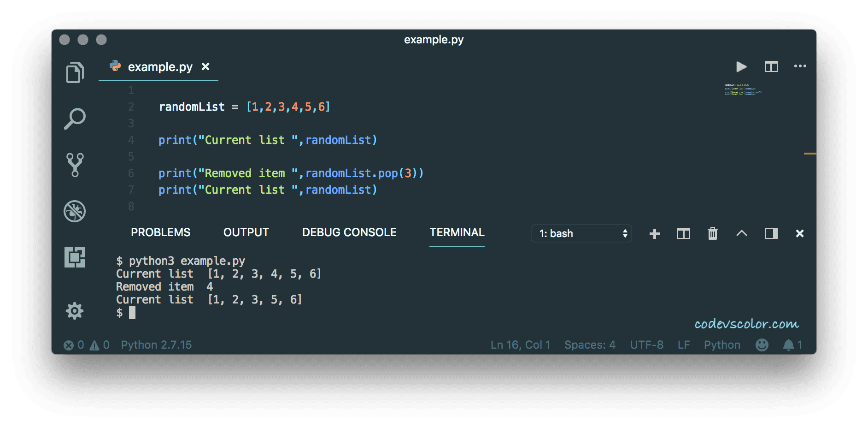Click the 'Removed item' print statement

point(291,173)
